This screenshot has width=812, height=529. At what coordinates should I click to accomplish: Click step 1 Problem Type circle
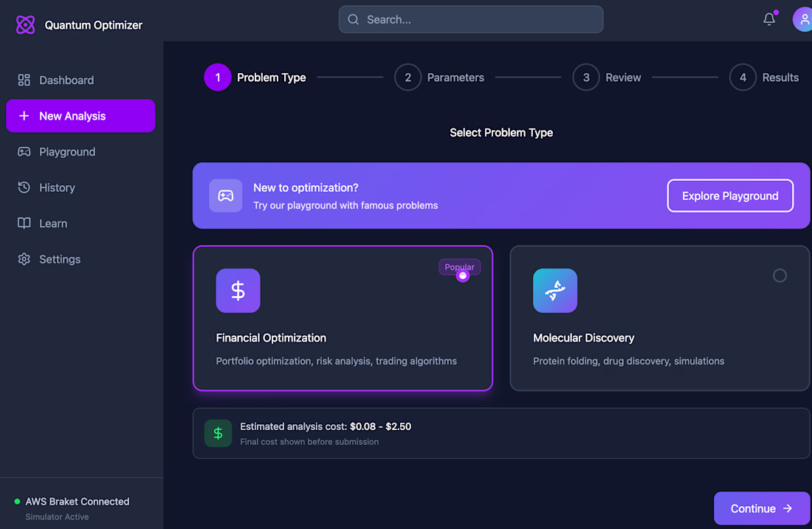[x=218, y=77]
